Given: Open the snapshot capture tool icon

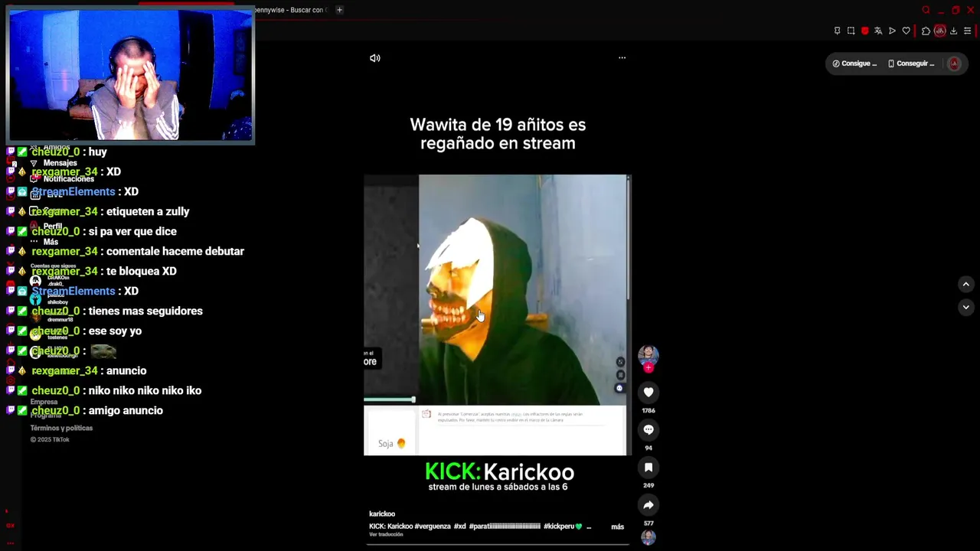Looking at the screenshot, I should pos(851,31).
